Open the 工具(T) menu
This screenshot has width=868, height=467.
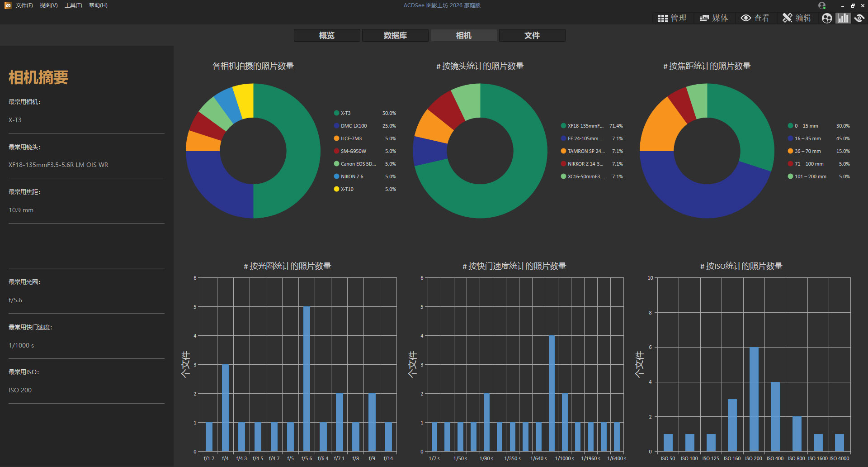click(73, 5)
